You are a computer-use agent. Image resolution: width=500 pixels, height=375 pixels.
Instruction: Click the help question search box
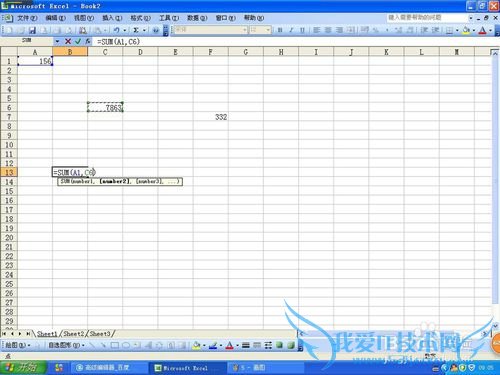(x=427, y=17)
